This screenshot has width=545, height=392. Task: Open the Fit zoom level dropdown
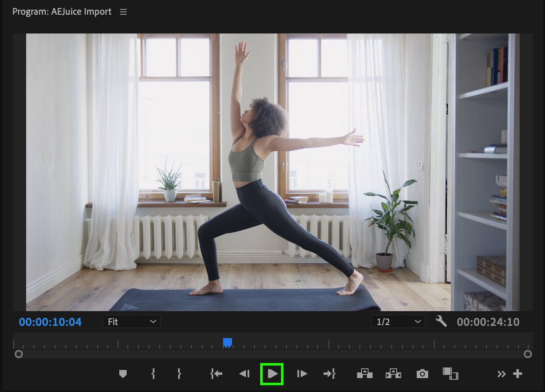tap(131, 322)
